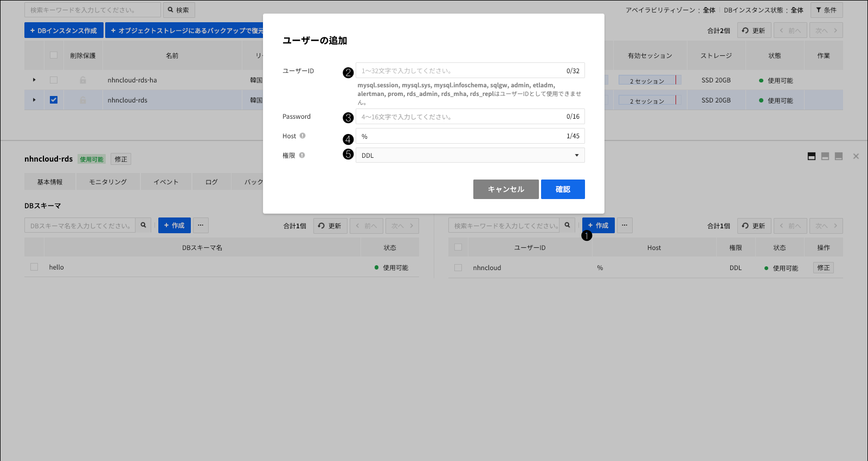Click lock icon in nhncloud-rds-ha row

tap(83, 80)
